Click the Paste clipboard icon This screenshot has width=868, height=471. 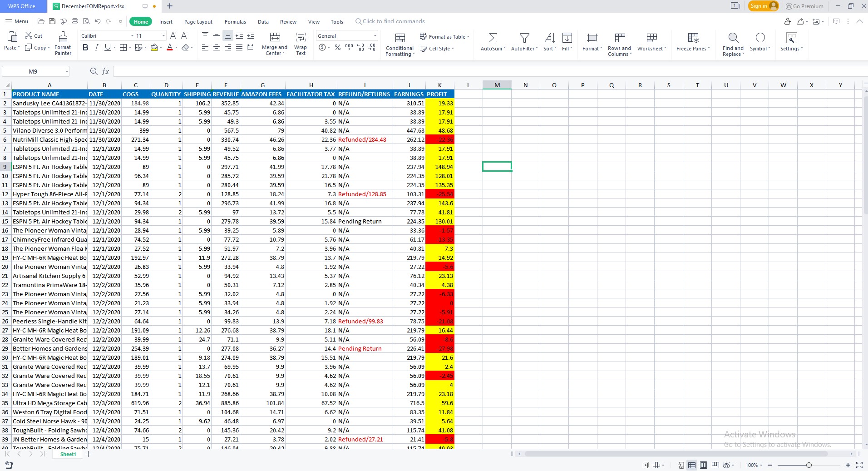point(12,37)
